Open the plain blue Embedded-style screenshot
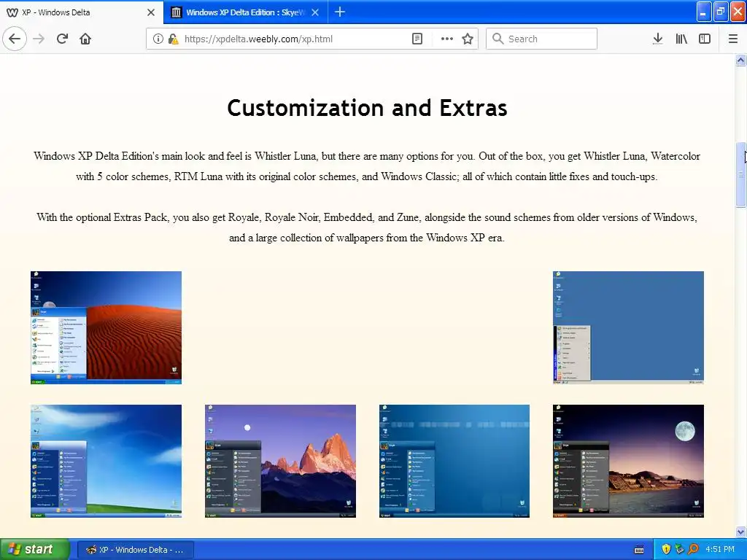 [454, 461]
